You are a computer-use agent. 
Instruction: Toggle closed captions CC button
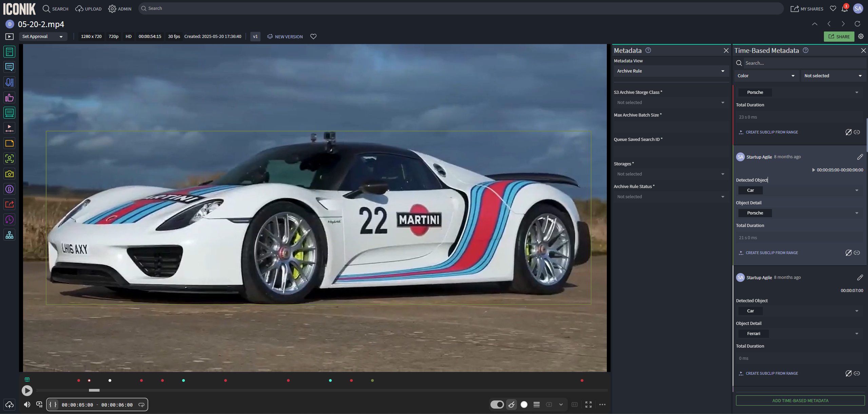click(575, 405)
